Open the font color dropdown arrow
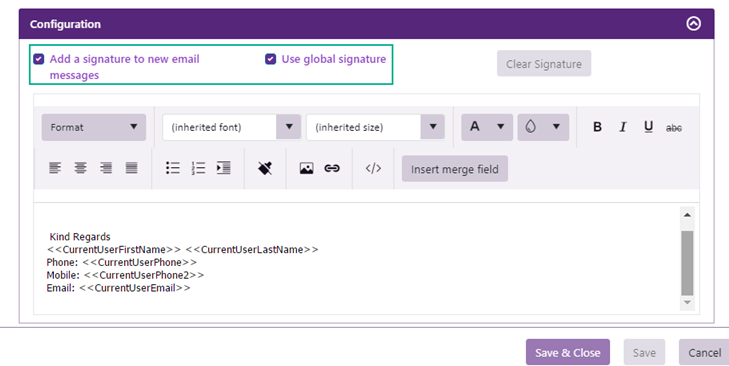729x366 pixels. [501, 126]
